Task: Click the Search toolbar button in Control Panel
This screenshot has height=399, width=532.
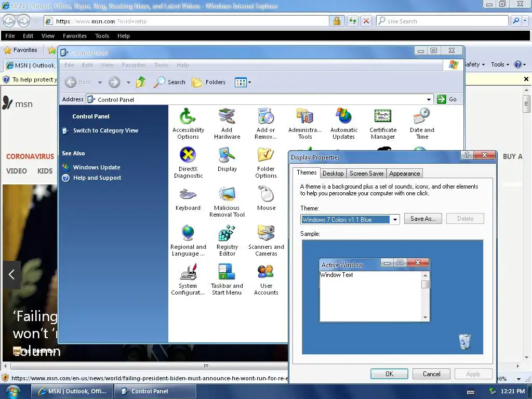Action: 169,82
